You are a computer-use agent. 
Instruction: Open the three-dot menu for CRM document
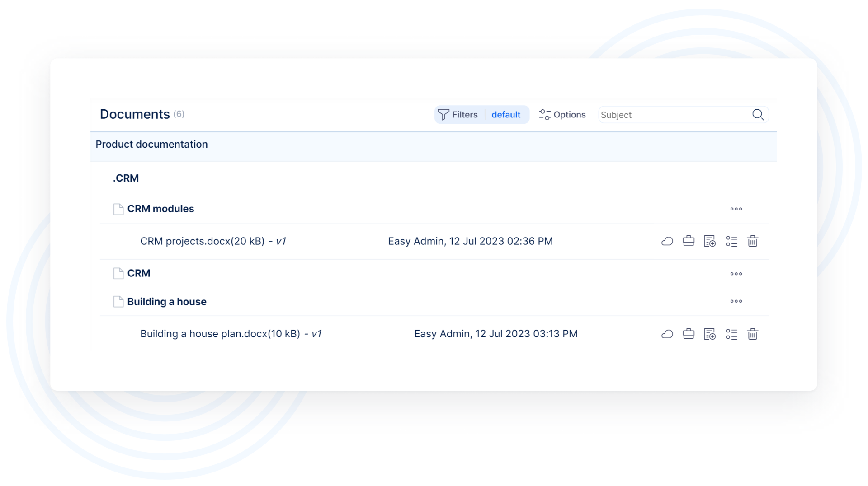click(x=736, y=274)
